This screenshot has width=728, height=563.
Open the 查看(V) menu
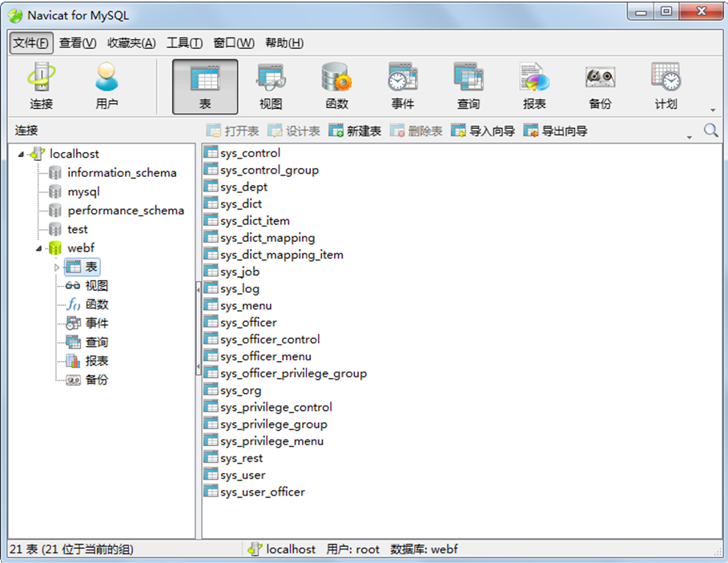coord(78,43)
